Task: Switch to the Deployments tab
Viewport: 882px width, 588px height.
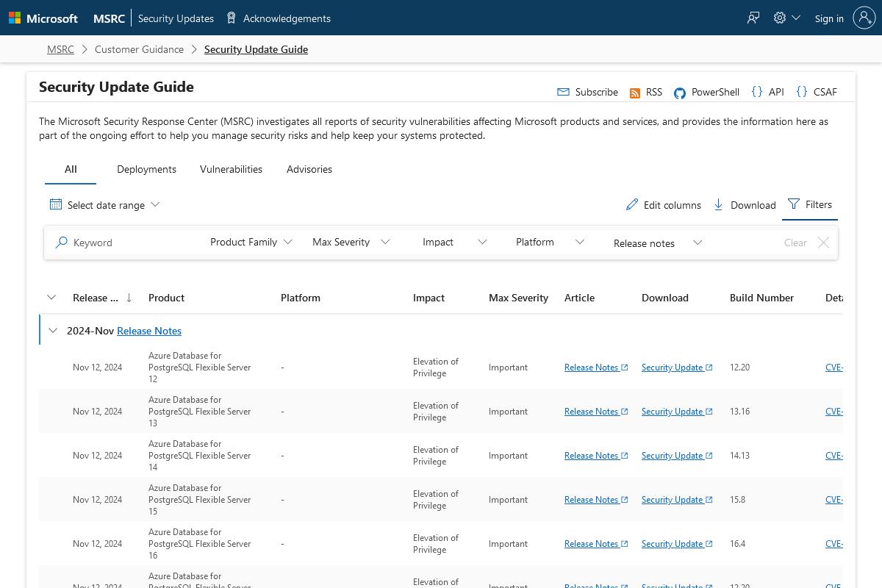Action: [146, 169]
